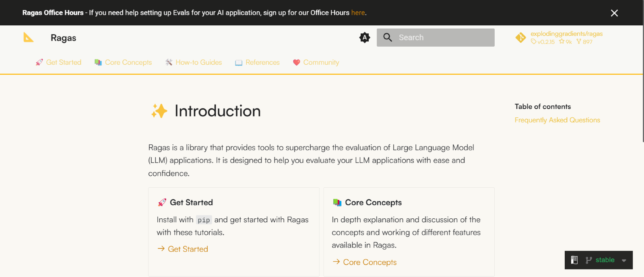Click the Ragas site title text
The height and width of the screenshot is (277, 644).
tap(63, 38)
